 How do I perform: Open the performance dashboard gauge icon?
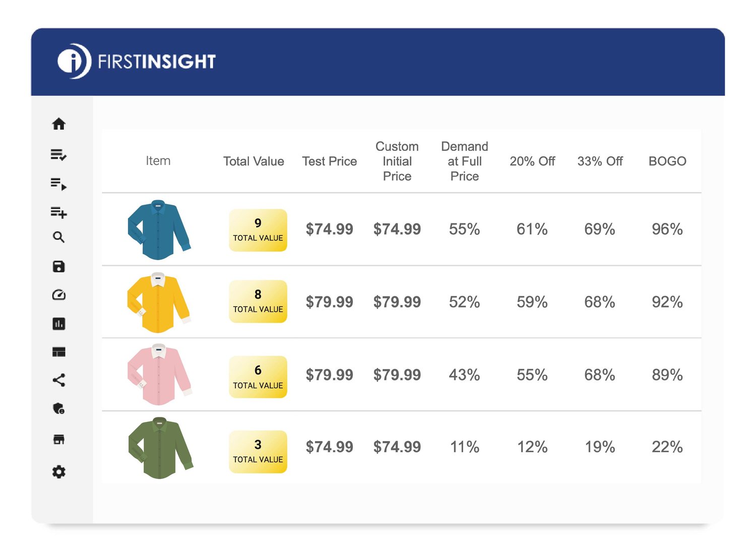point(59,295)
